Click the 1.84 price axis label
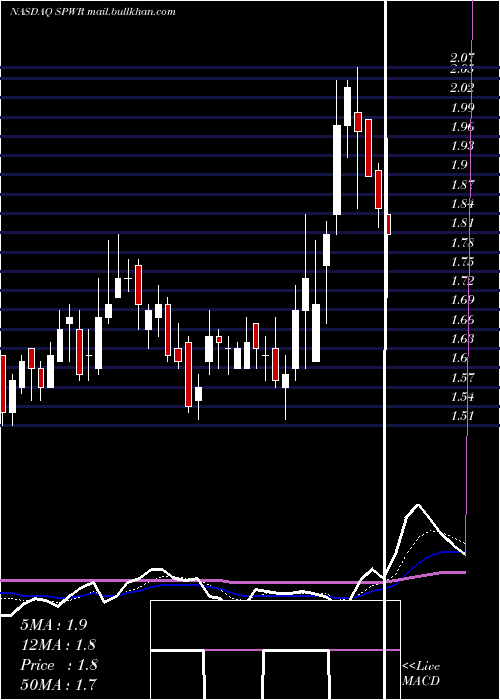Image resolution: width=500 pixels, height=700 pixels. (462, 204)
